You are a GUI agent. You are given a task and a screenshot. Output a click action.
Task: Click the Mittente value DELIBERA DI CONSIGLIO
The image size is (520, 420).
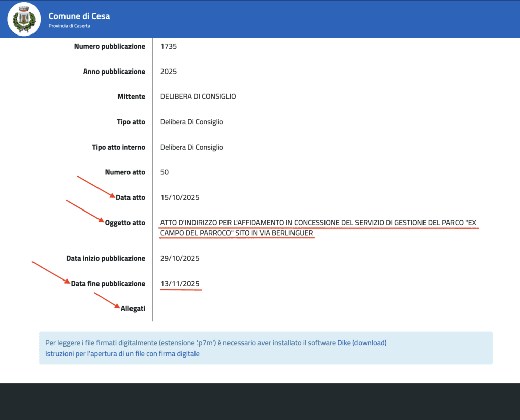pos(198,96)
